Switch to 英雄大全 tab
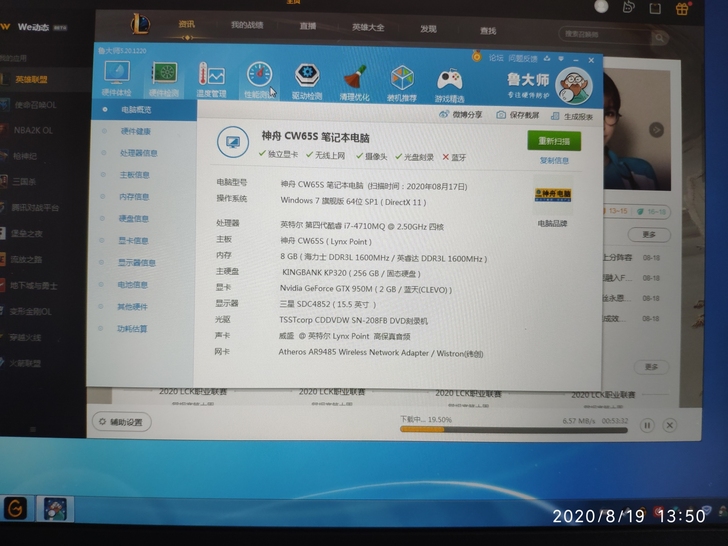 tap(369, 27)
